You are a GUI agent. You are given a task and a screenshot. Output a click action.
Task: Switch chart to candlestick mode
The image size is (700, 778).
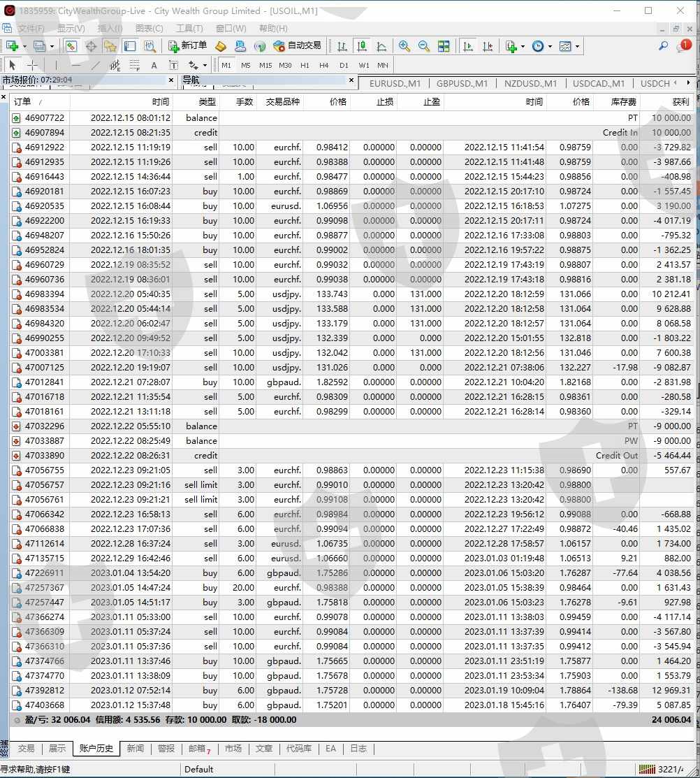pos(362,46)
